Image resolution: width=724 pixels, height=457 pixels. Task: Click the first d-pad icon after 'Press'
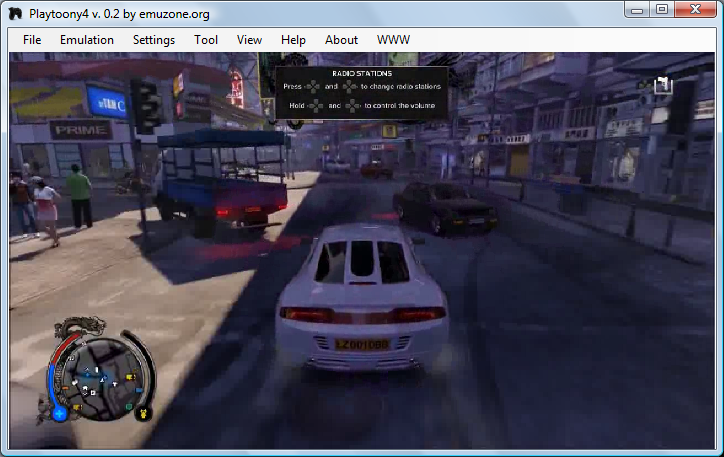(x=313, y=86)
